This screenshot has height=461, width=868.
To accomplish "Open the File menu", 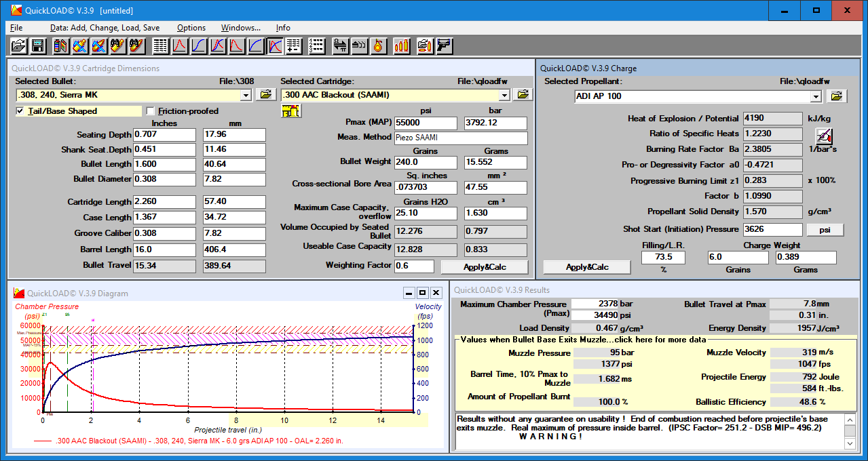I will (16, 28).
